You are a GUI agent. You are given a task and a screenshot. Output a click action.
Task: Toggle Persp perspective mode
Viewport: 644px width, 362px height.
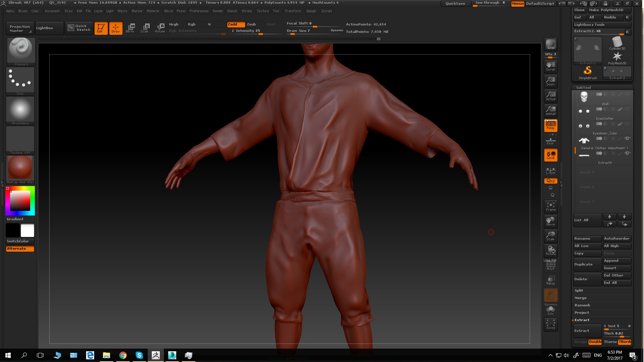551,125
